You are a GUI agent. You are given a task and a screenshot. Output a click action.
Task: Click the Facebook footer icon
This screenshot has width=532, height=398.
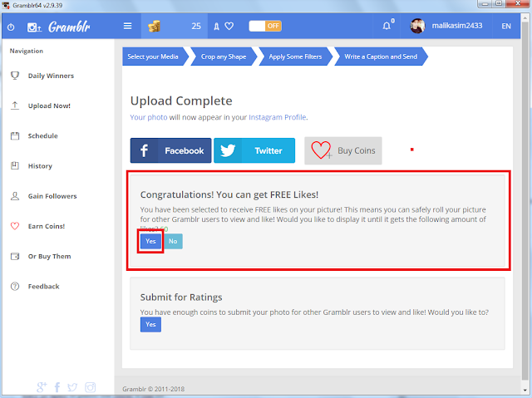tap(57, 387)
